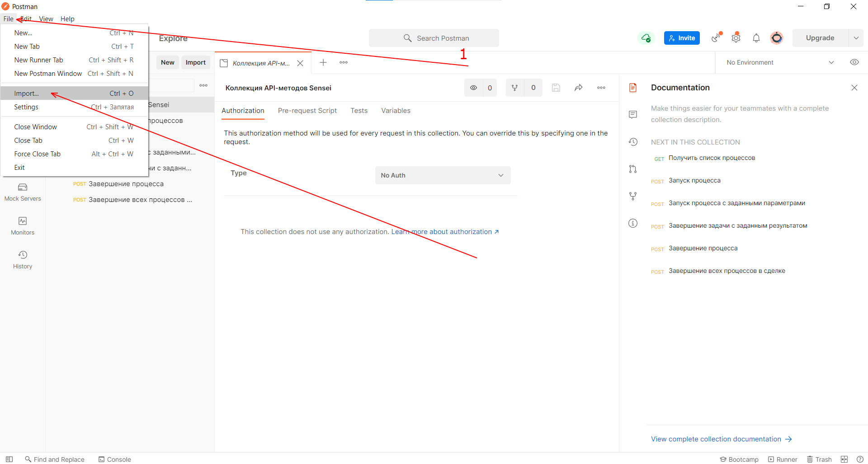
Task: Select New Postman Window menu entry
Action: (75, 74)
